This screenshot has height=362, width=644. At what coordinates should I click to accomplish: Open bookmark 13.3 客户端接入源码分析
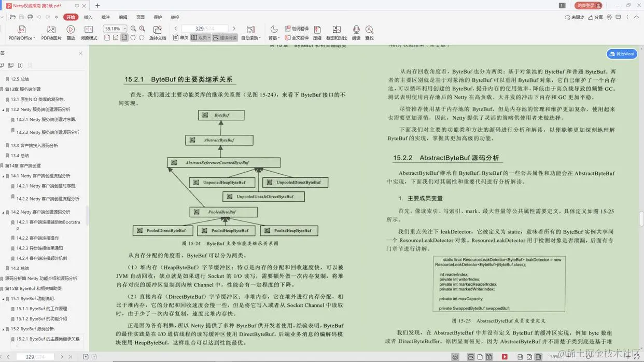point(34,145)
